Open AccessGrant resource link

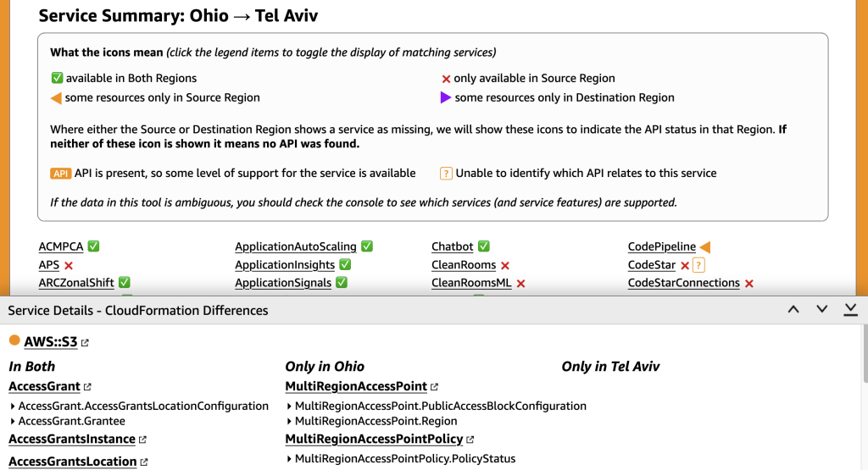coord(44,386)
